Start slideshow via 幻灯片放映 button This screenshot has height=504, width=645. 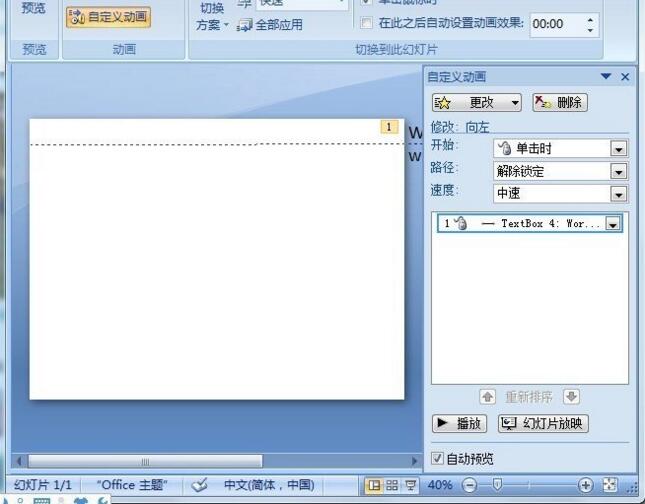(x=543, y=423)
